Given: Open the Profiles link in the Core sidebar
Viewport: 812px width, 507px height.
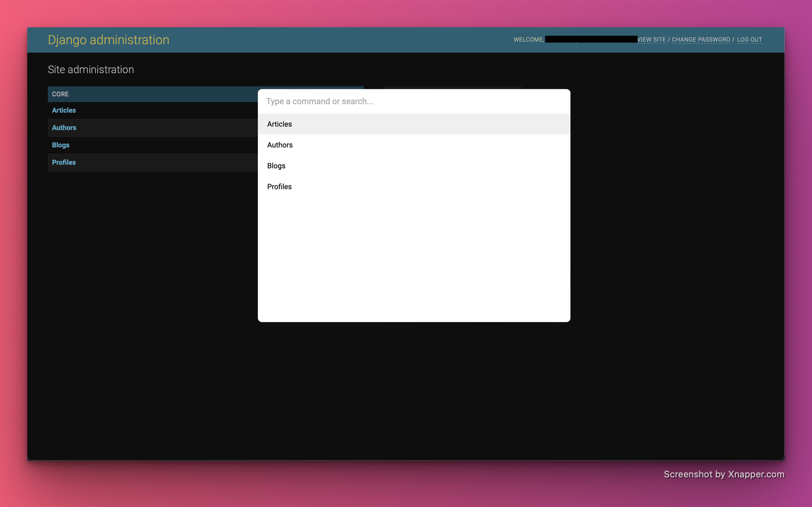Looking at the screenshot, I should click(64, 162).
